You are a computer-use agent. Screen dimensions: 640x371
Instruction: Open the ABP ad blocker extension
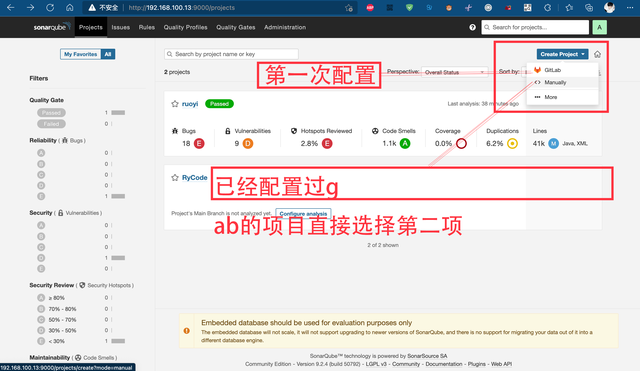pos(370,7)
